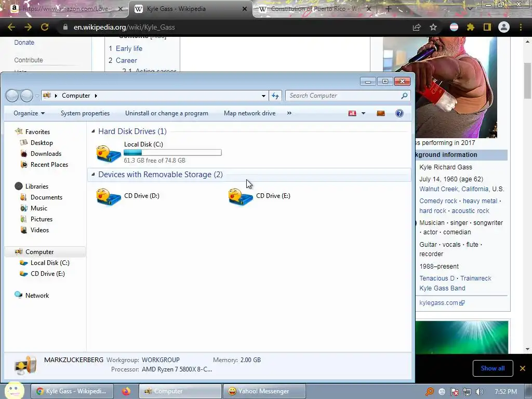Click the Explorer back navigation button
This screenshot has width=532, height=399.
12,96
